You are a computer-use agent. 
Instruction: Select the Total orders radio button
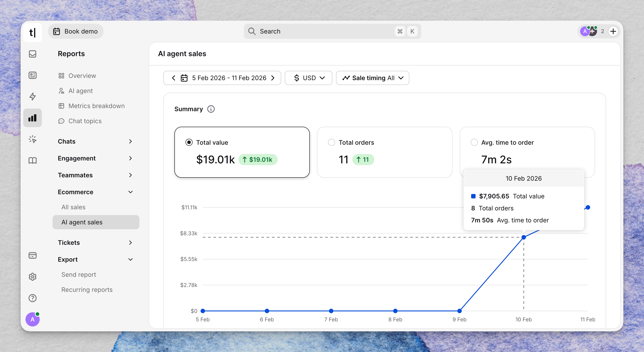331,142
